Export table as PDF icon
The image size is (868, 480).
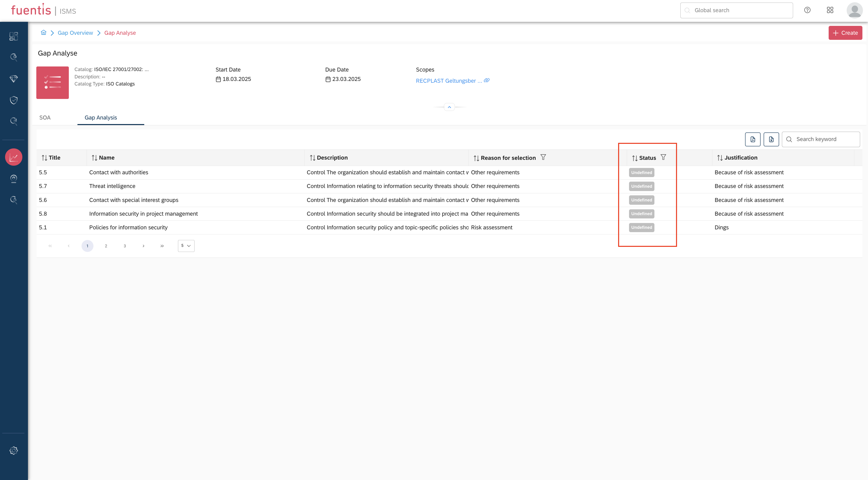[752, 139]
